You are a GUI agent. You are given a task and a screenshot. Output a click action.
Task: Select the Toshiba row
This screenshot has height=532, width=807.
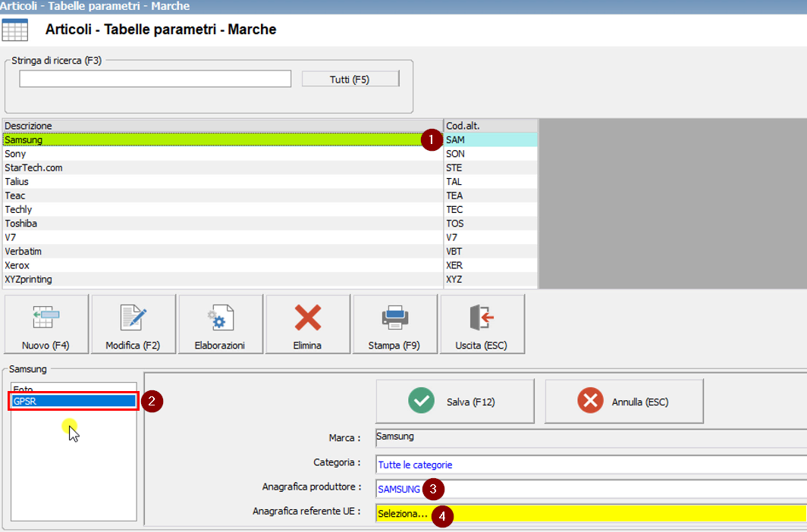tap(223, 224)
